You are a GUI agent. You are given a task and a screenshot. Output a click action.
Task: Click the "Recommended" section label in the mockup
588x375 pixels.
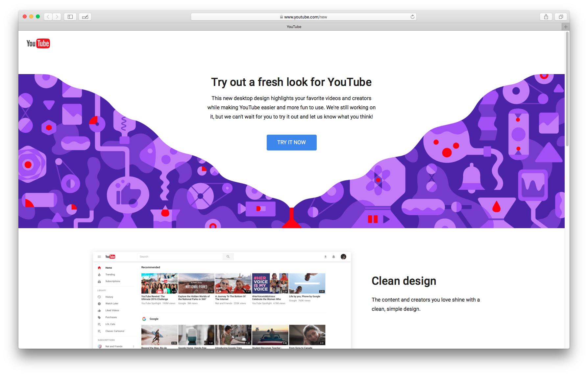coord(151,267)
